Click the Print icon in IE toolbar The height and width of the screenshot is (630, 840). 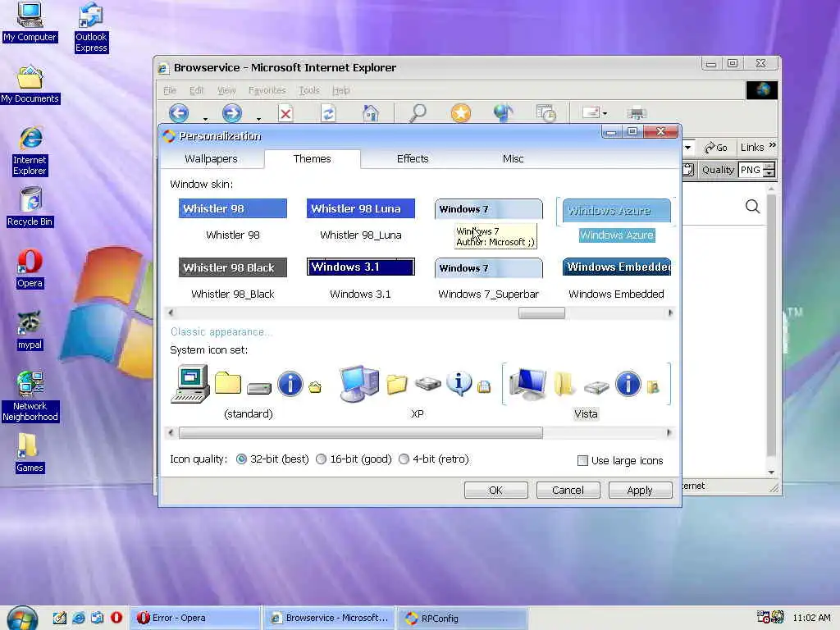(x=637, y=113)
